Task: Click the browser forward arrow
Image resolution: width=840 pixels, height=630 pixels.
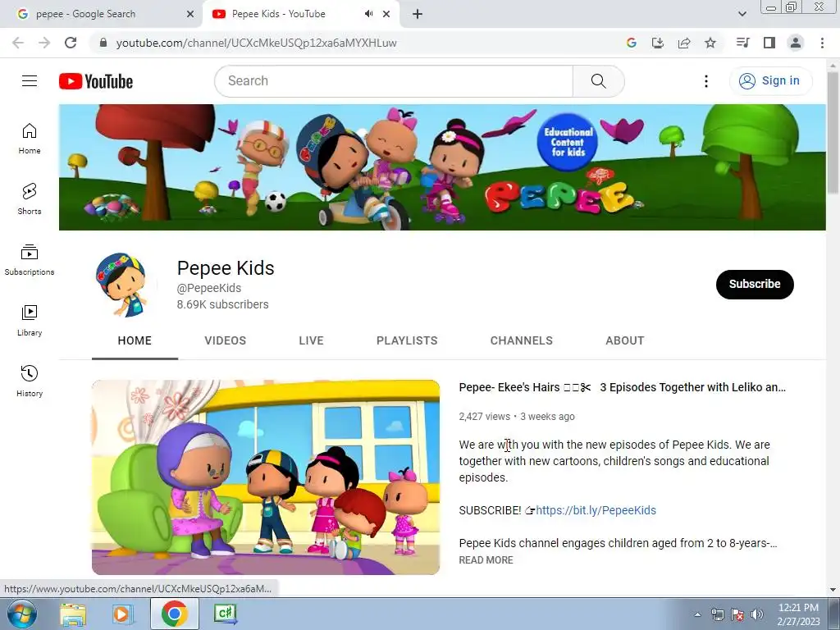Action: (x=44, y=43)
